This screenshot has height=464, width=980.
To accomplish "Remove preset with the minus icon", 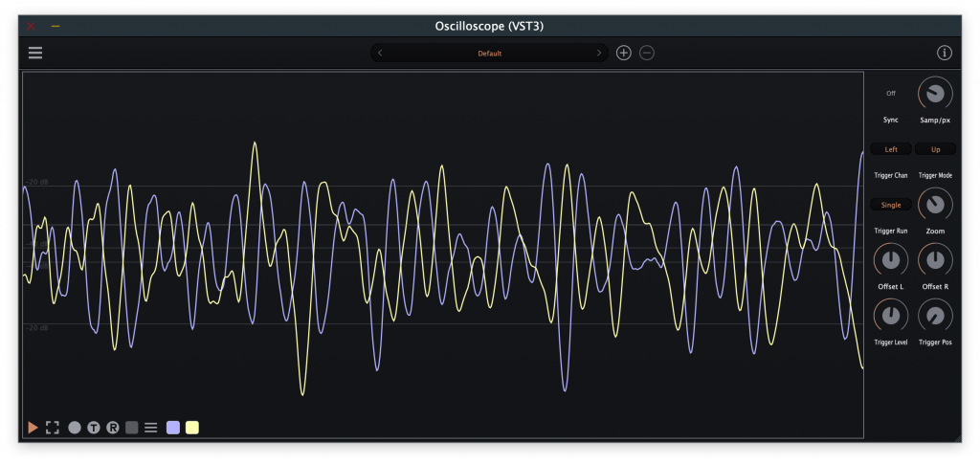I will click(x=647, y=53).
